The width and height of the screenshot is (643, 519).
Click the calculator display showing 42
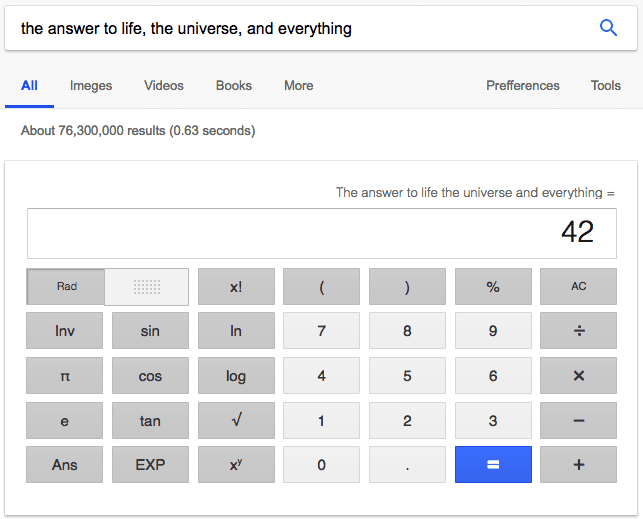(x=321, y=233)
